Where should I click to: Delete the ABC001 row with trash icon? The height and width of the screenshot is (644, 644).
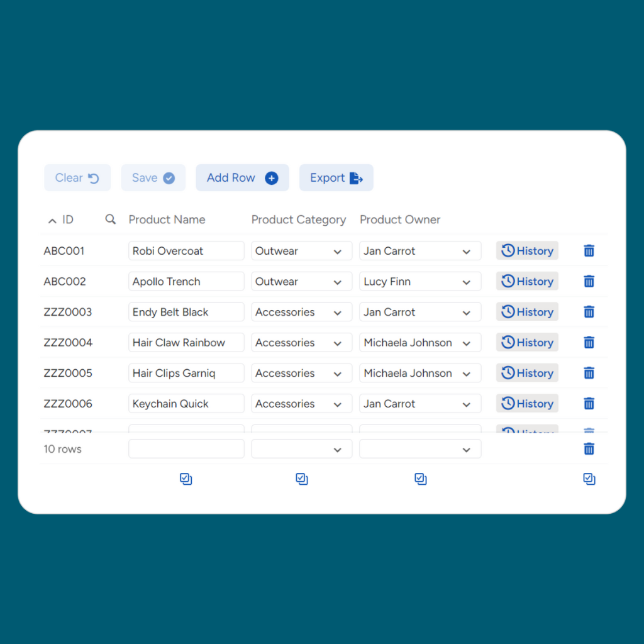coord(589,251)
